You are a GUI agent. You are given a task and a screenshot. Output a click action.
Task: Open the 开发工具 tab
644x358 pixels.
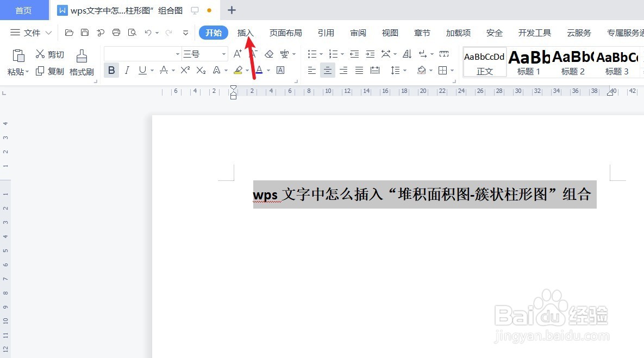[x=534, y=33]
